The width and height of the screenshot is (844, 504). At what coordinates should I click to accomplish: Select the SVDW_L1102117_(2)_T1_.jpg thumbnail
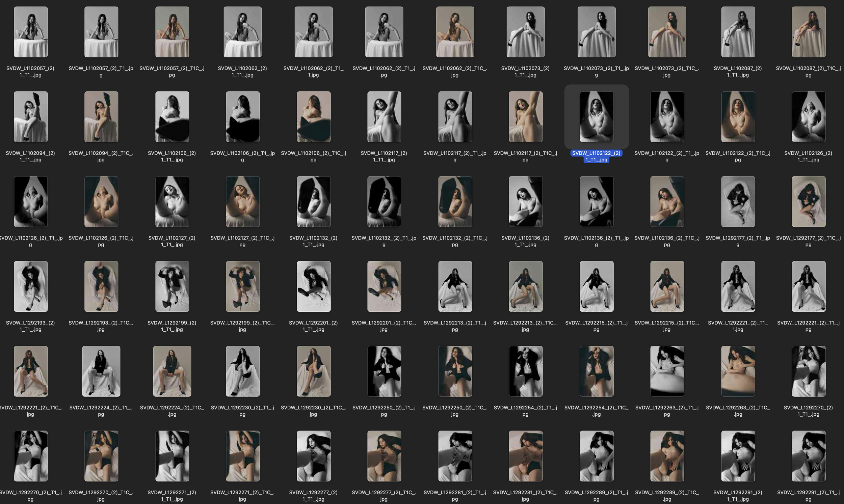pyautogui.click(x=455, y=116)
